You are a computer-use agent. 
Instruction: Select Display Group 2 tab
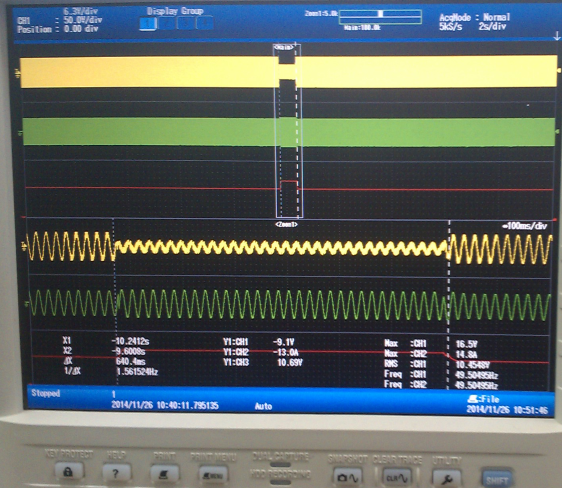coord(167,24)
